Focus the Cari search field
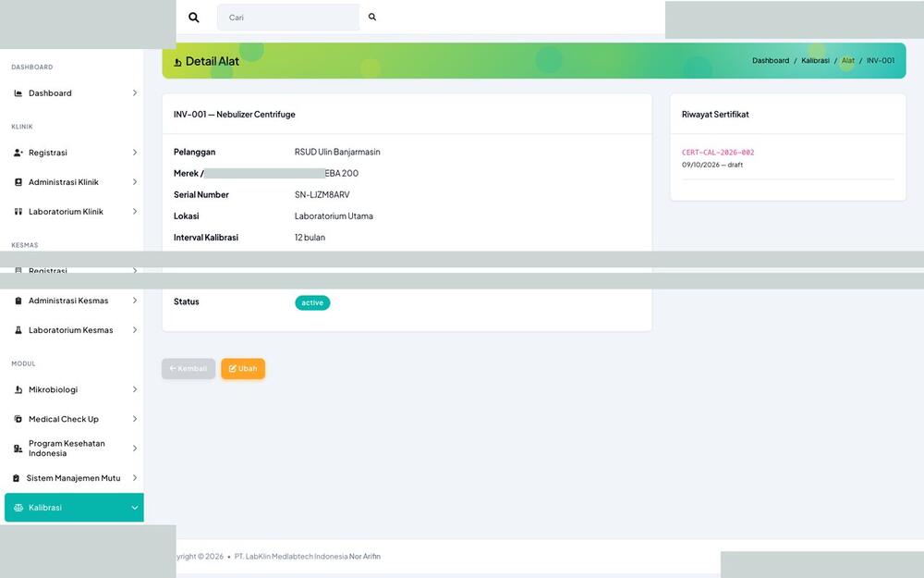This screenshot has width=924, height=578. [x=288, y=18]
